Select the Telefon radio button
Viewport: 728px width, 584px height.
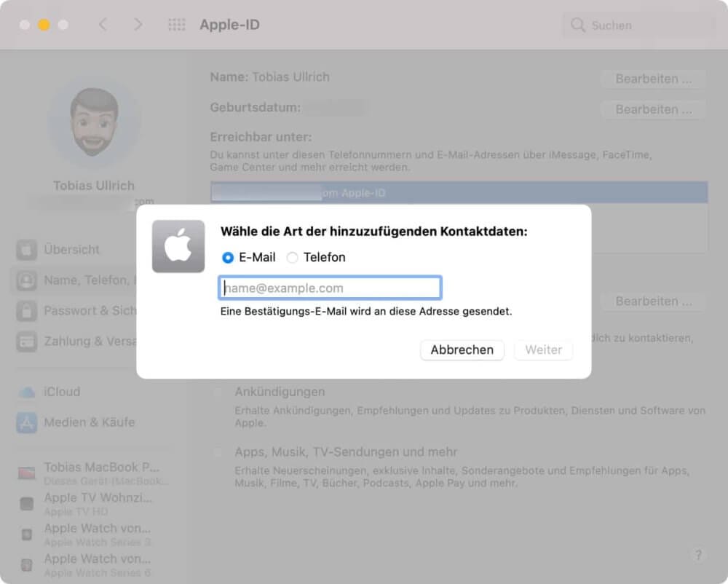292,258
